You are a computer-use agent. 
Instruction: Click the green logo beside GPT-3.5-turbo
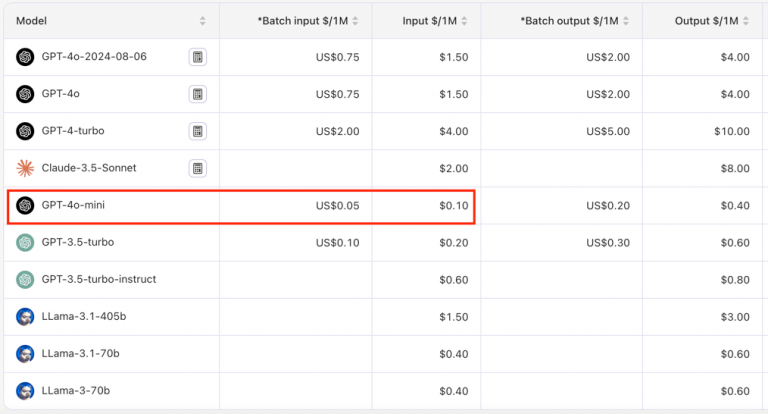coord(25,242)
